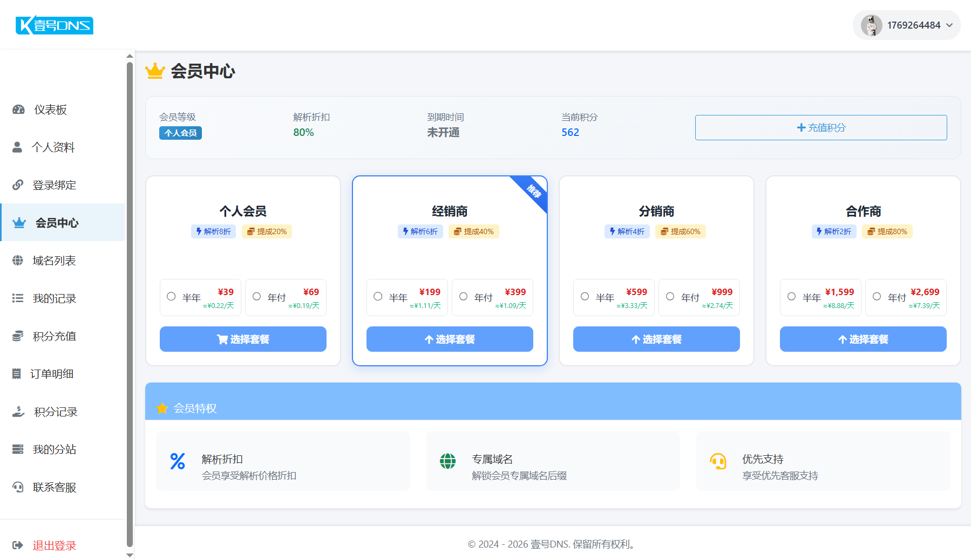Open 积分记录 menu item
Viewport: 971px width, 560px height.
click(x=55, y=412)
